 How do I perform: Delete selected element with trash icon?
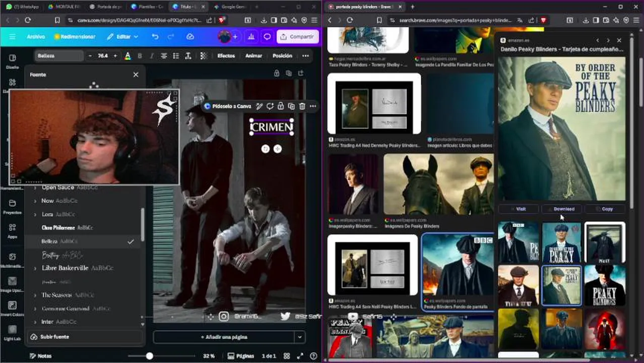tap(302, 106)
